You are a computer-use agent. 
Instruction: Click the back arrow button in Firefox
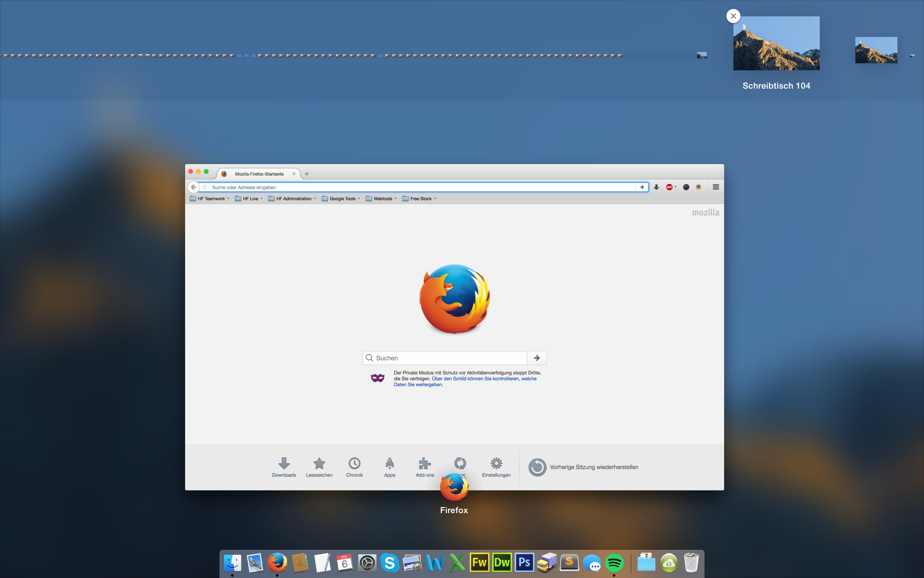(x=193, y=187)
